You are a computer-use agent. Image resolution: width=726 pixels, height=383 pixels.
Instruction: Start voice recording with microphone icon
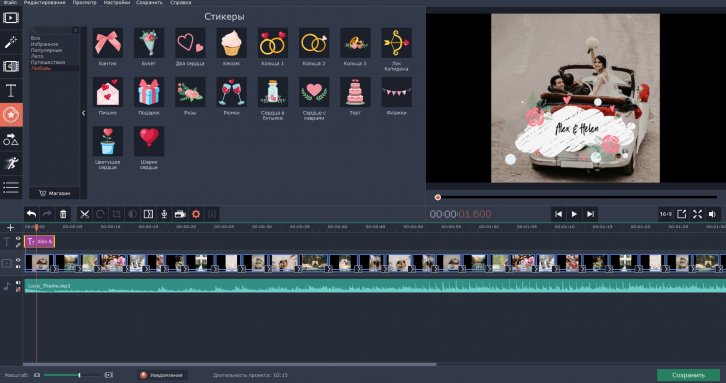[x=164, y=214]
